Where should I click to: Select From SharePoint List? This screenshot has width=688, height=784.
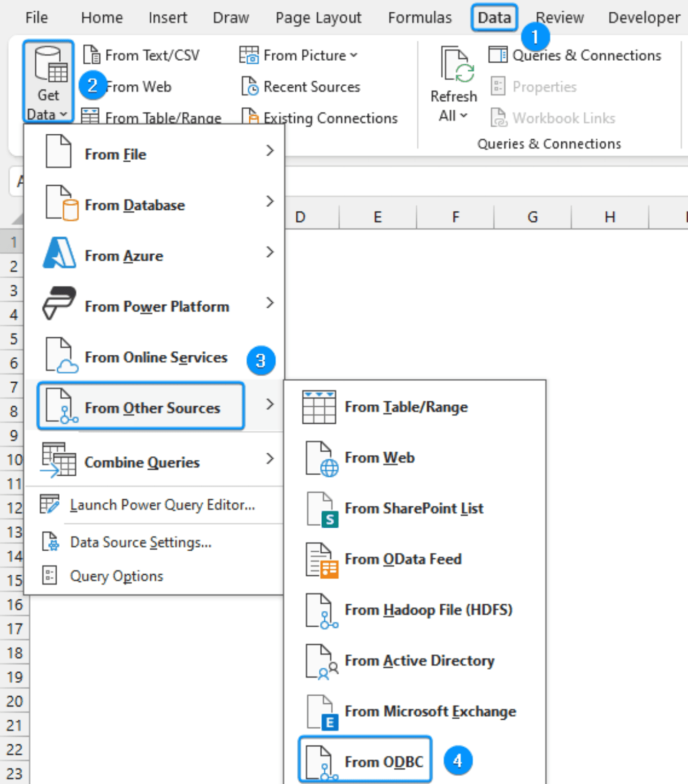point(414,508)
